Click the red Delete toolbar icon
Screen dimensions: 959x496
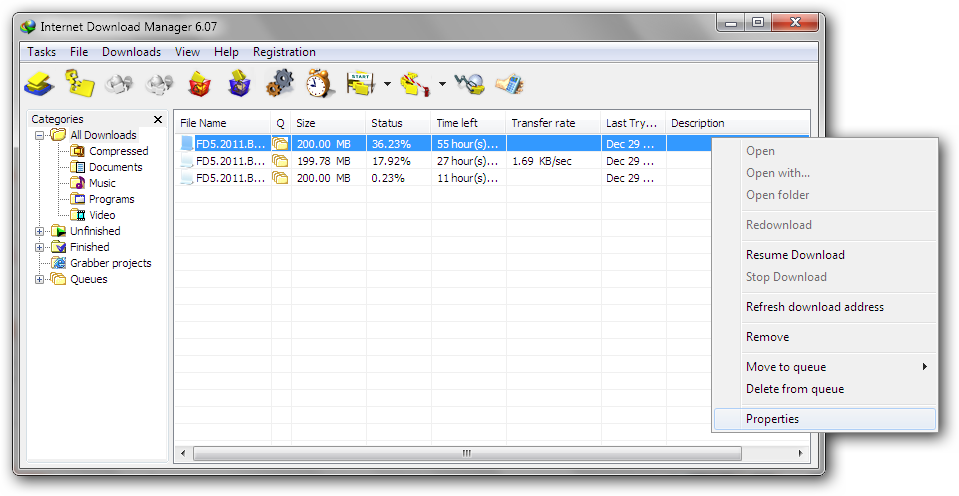coord(199,84)
